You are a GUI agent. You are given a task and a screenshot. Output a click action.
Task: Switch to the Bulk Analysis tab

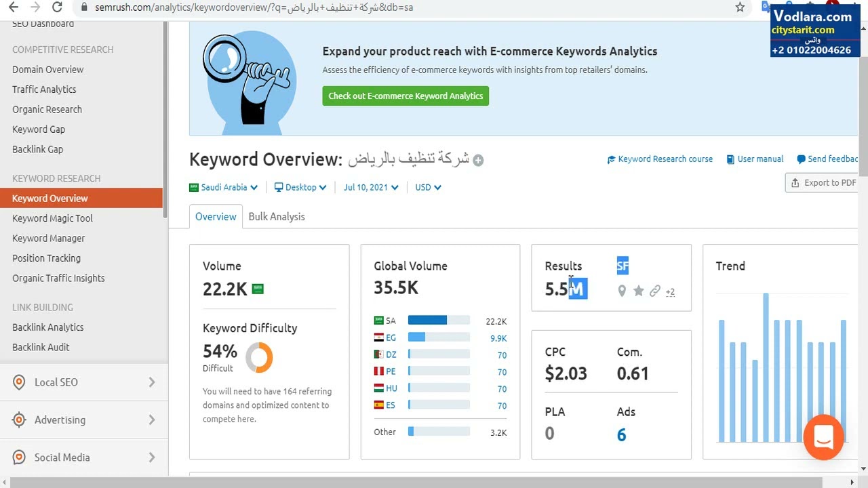point(277,217)
